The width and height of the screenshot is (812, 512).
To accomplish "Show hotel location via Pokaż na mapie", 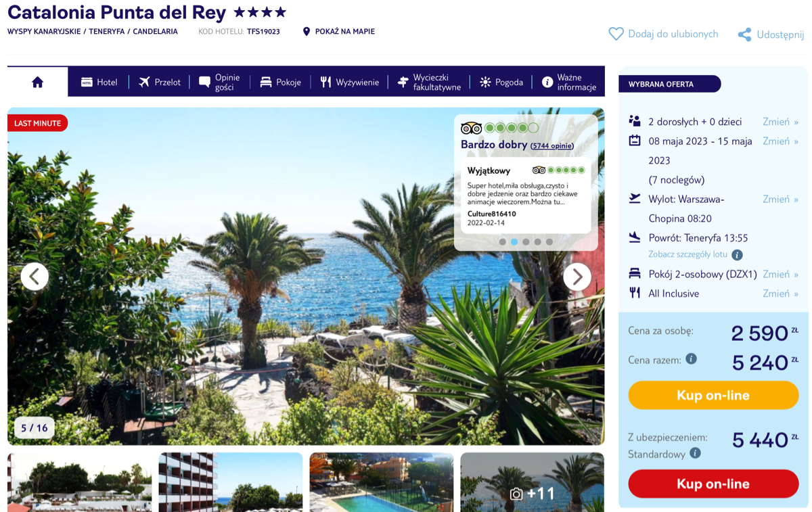I will click(x=345, y=32).
